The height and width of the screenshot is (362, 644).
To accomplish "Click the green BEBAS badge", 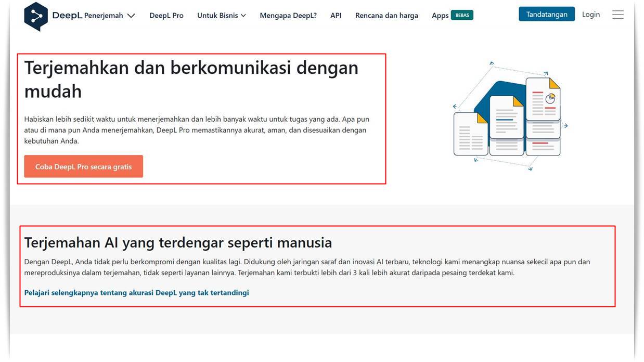I will [x=462, y=15].
